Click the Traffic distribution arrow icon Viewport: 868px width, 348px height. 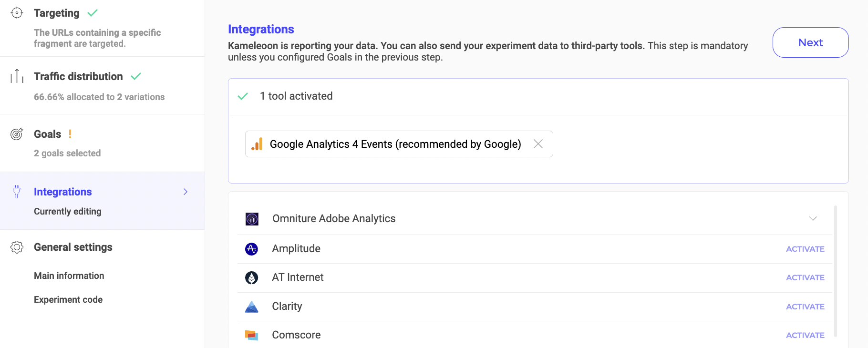[17, 76]
